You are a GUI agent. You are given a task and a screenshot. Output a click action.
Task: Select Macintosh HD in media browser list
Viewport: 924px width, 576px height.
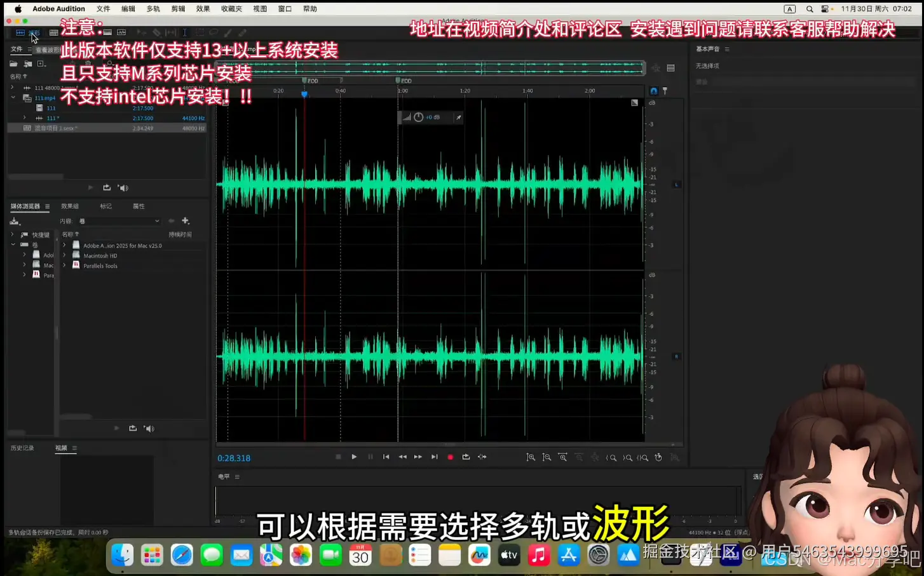coord(100,256)
